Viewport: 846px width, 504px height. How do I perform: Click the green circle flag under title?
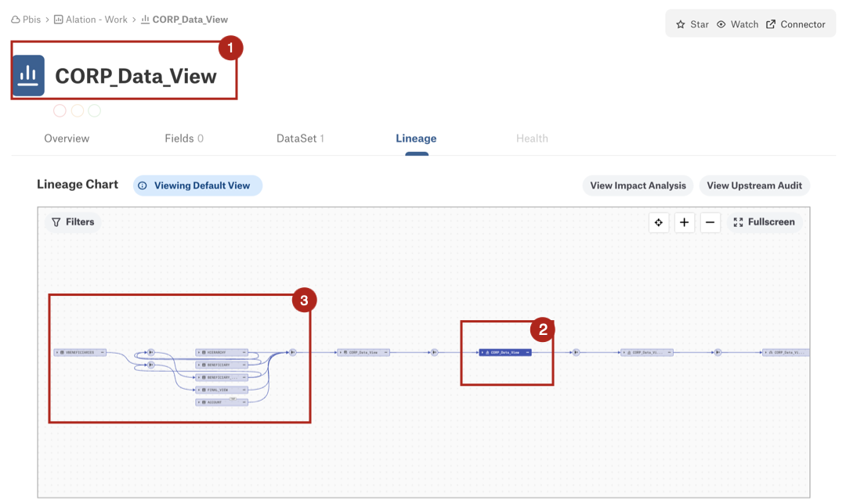point(95,110)
